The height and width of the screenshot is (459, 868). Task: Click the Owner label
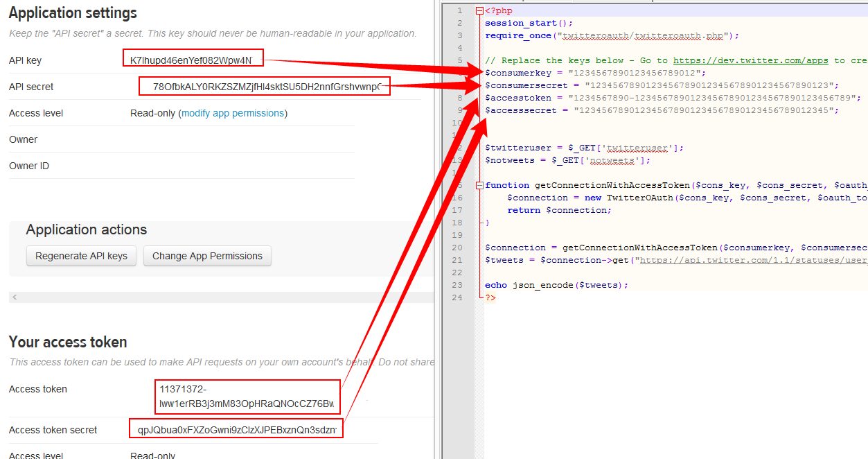click(x=23, y=139)
